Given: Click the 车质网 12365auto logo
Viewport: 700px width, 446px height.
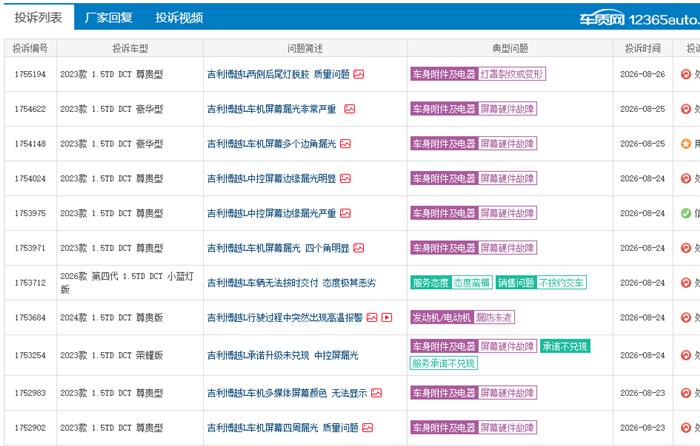Looking at the screenshot, I should pos(639,19).
